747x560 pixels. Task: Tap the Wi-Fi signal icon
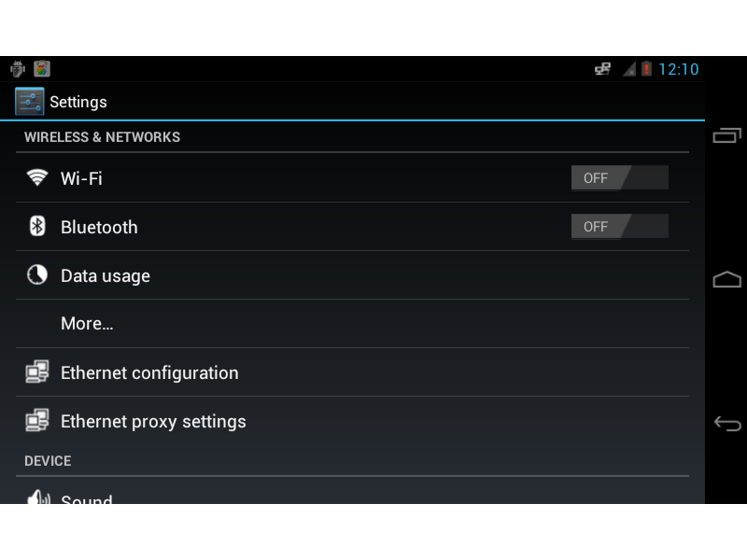pyautogui.click(x=37, y=177)
